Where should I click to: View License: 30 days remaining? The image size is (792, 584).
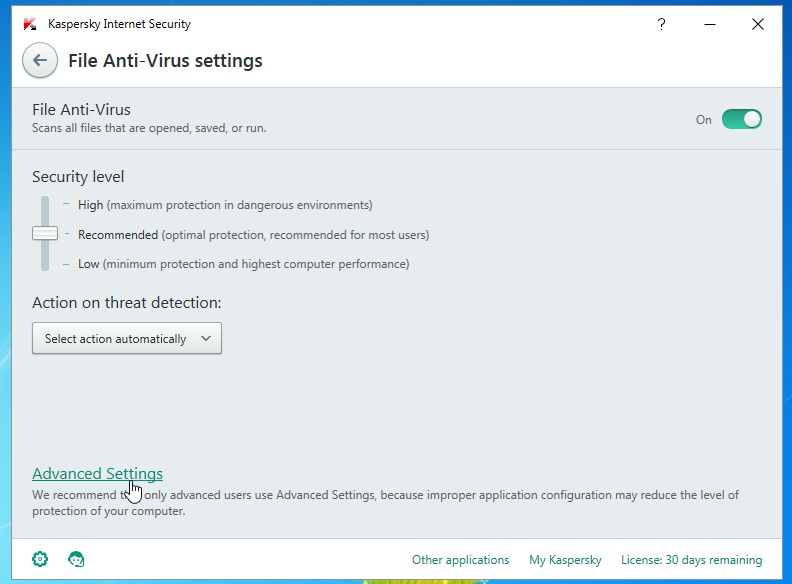[691, 560]
